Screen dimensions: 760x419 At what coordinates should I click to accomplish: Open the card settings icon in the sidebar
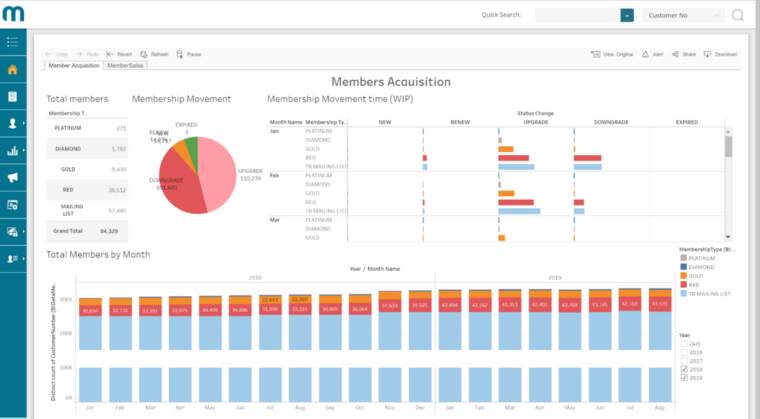point(13,205)
